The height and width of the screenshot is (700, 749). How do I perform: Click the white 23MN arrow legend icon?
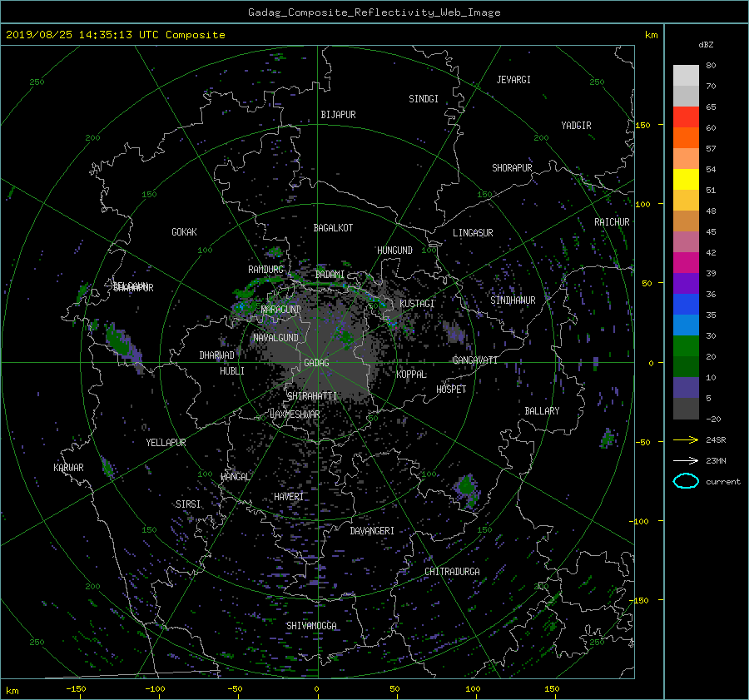[x=686, y=460]
